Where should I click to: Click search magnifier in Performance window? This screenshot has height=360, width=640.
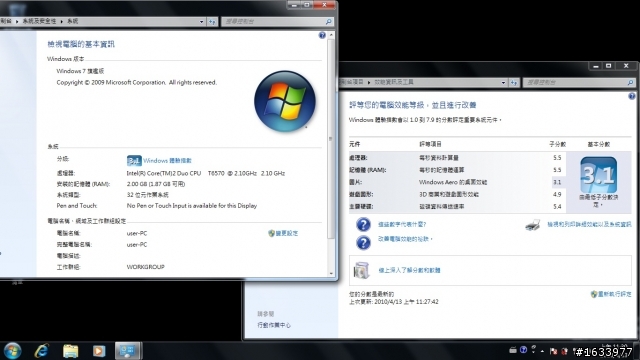630,82
